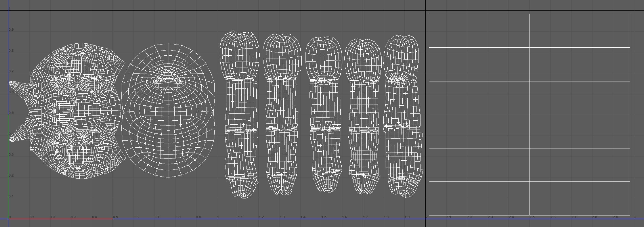Click the "0.9" label on the horizontal axis
Viewport: 644px width, 227px height.
[x=199, y=217]
